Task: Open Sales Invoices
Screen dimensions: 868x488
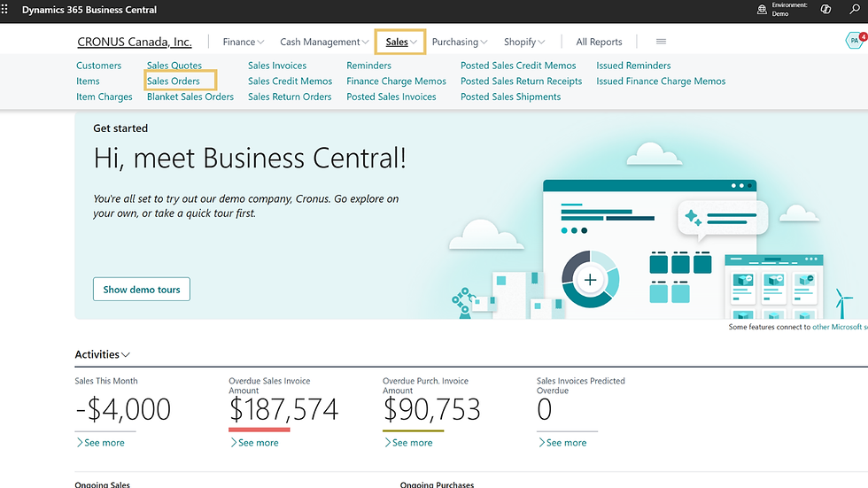Action: pos(276,66)
